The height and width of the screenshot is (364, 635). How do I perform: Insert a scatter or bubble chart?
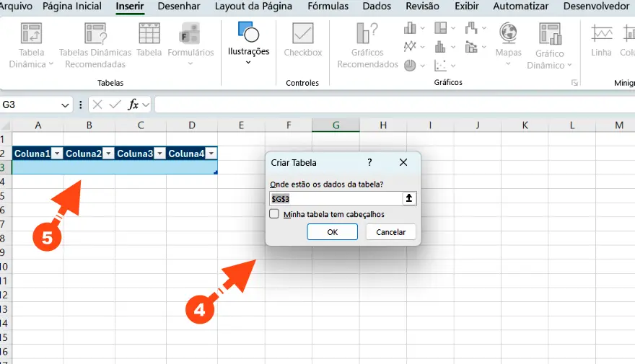[x=441, y=66]
